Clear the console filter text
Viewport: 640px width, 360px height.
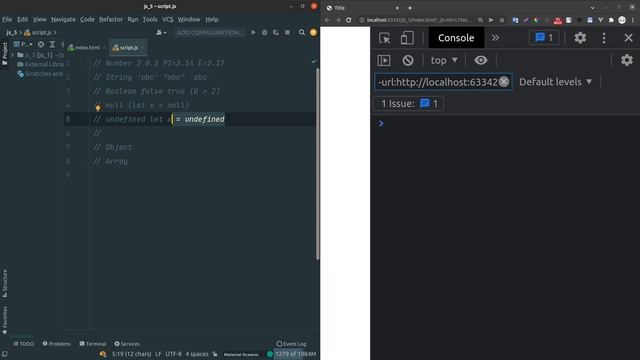pos(504,82)
